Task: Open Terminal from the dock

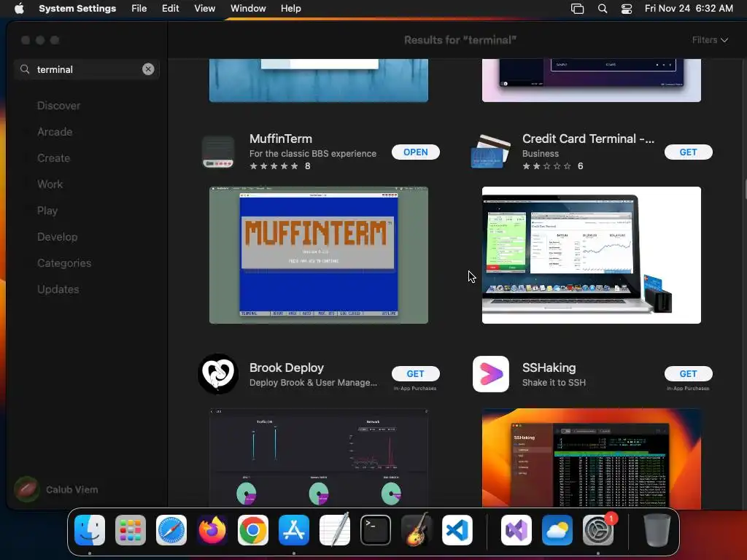Action: pyautogui.click(x=376, y=530)
